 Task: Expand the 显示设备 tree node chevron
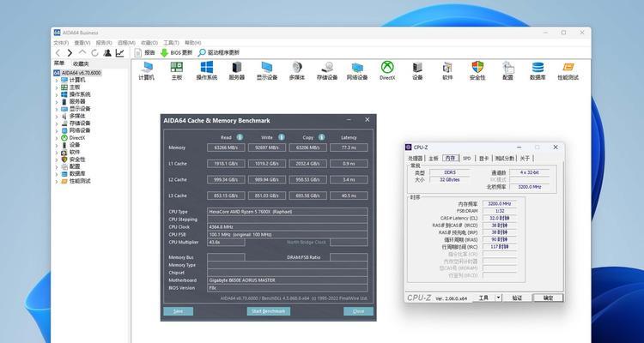pos(57,109)
